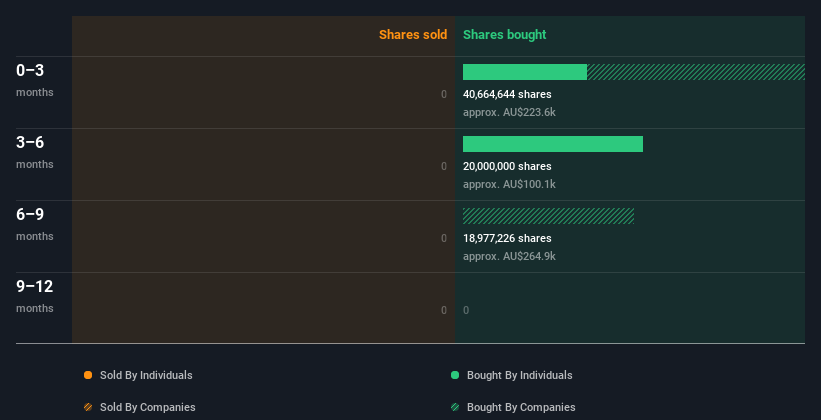Click the Shares sold column header
This screenshot has height=420, width=821.
click(413, 35)
